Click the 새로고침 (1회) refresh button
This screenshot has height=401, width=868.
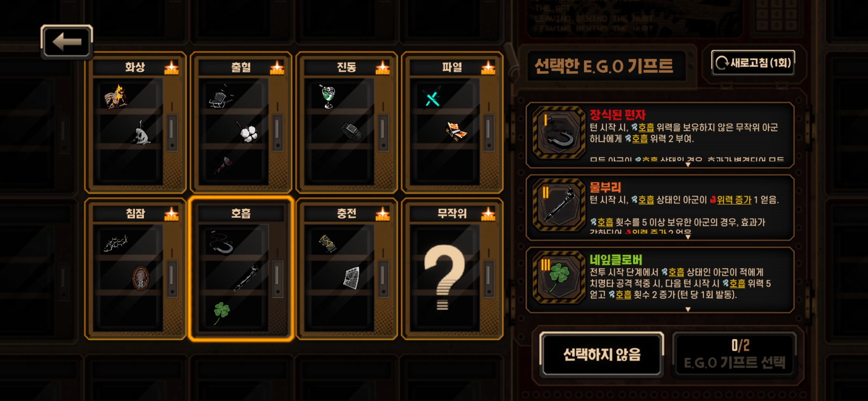click(753, 62)
